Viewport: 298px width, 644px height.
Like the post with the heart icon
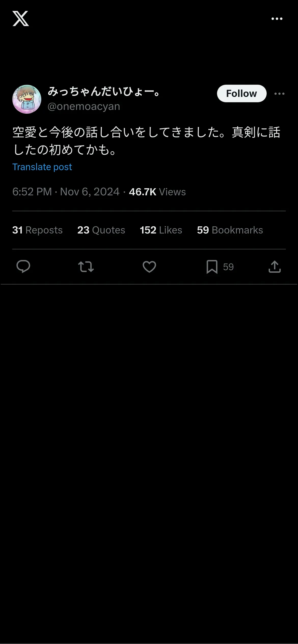[x=149, y=267]
